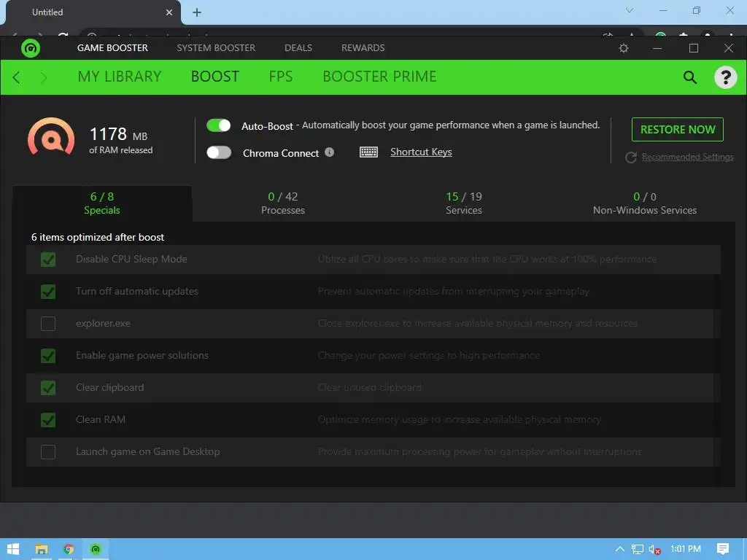
Task: Open the DEALS section
Action: point(298,48)
